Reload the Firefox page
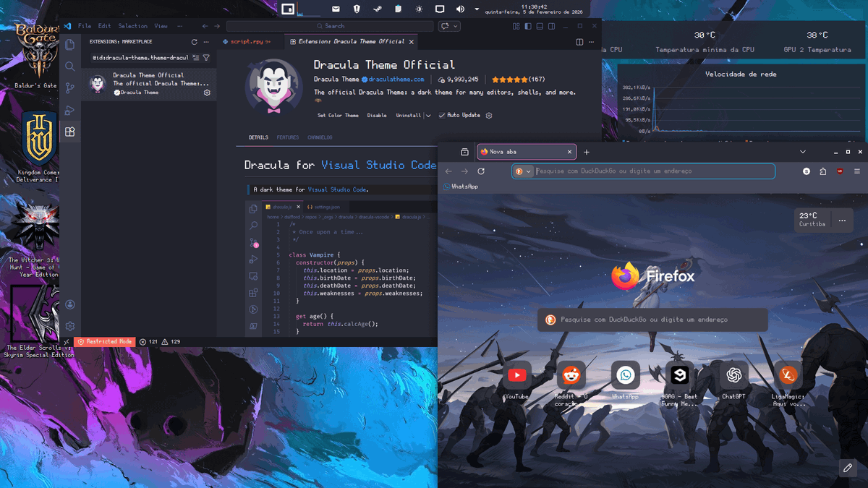 (x=481, y=171)
